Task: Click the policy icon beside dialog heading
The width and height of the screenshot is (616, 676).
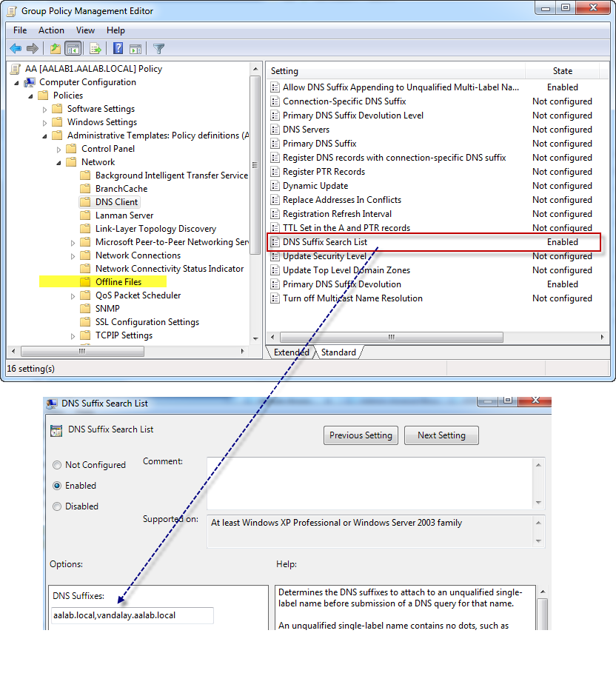Action: pos(56,430)
